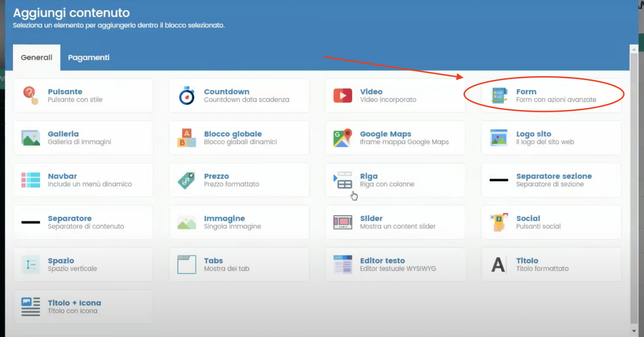Select the Countdown element icon

(186, 95)
